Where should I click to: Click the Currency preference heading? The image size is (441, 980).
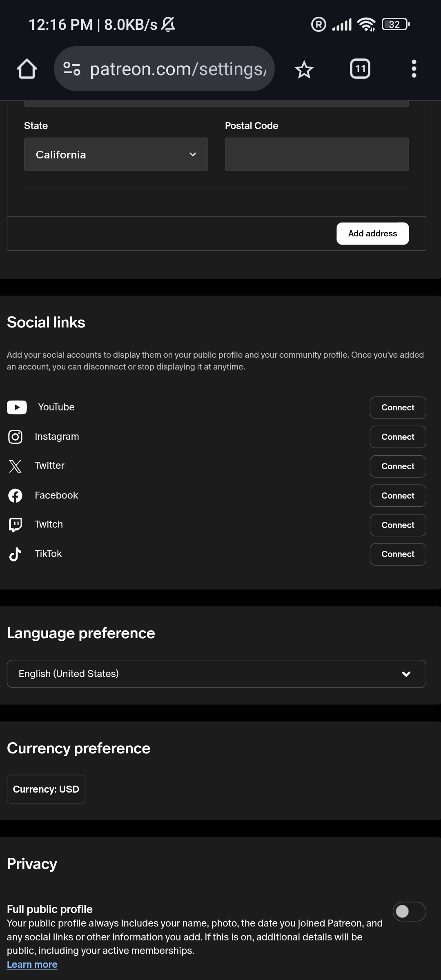coord(78,748)
